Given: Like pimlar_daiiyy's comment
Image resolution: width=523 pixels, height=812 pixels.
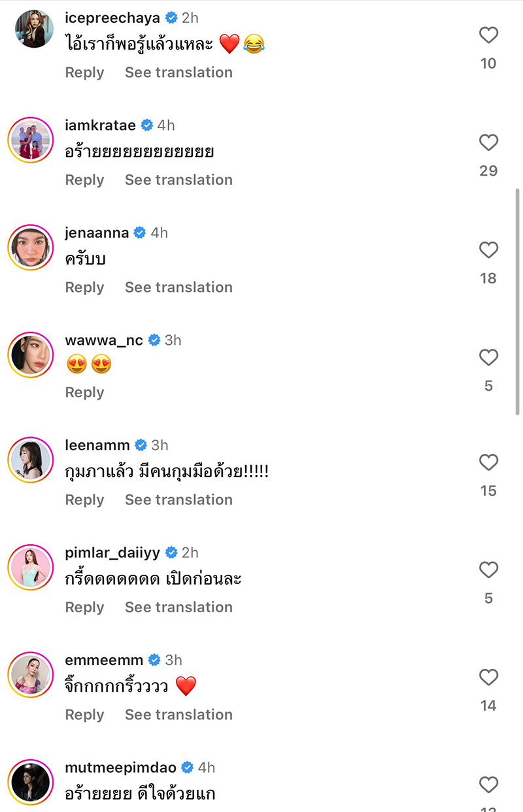Looking at the screenshot, I should pos(488,570).
